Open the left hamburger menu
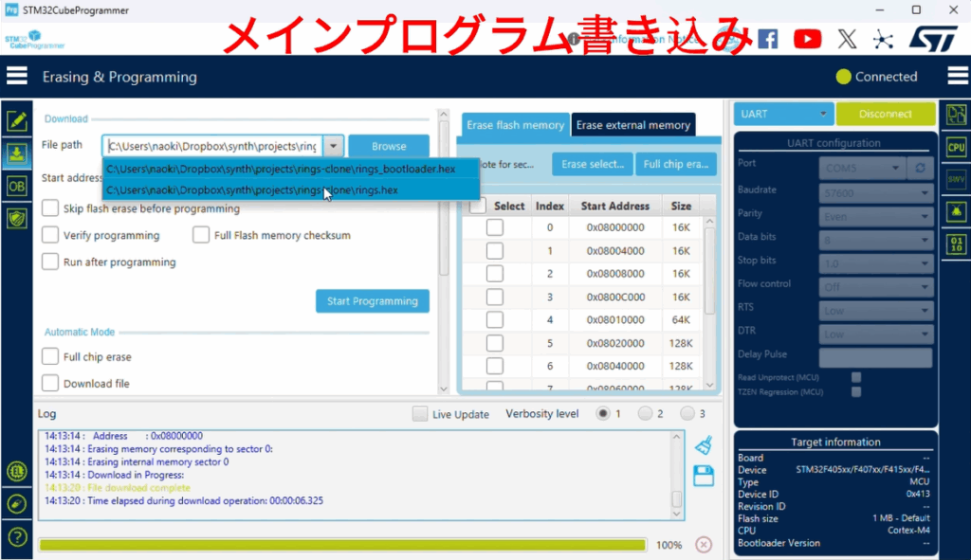This screenshot has height=560, width=971. pyautogui.click(x=17, y=76)
